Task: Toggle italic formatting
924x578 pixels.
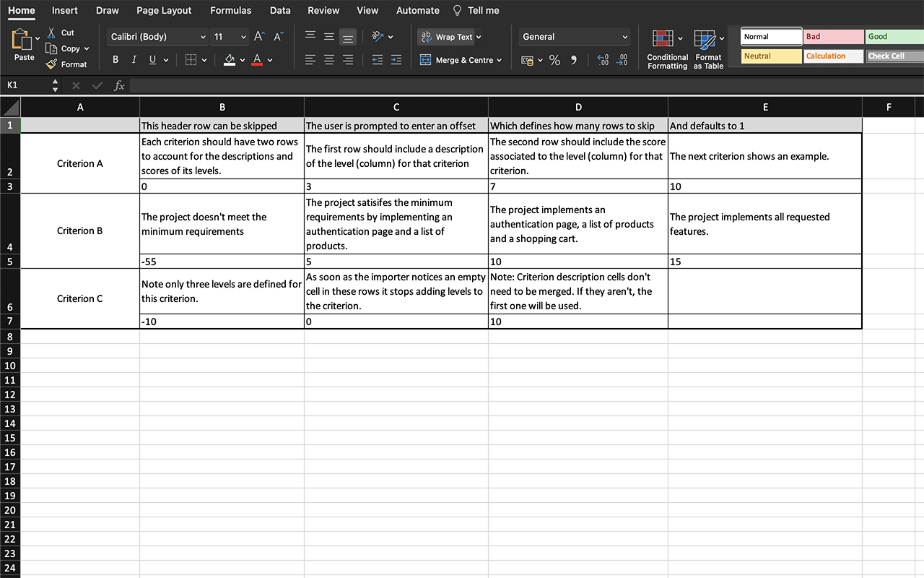Action: [x=133, y=59]
